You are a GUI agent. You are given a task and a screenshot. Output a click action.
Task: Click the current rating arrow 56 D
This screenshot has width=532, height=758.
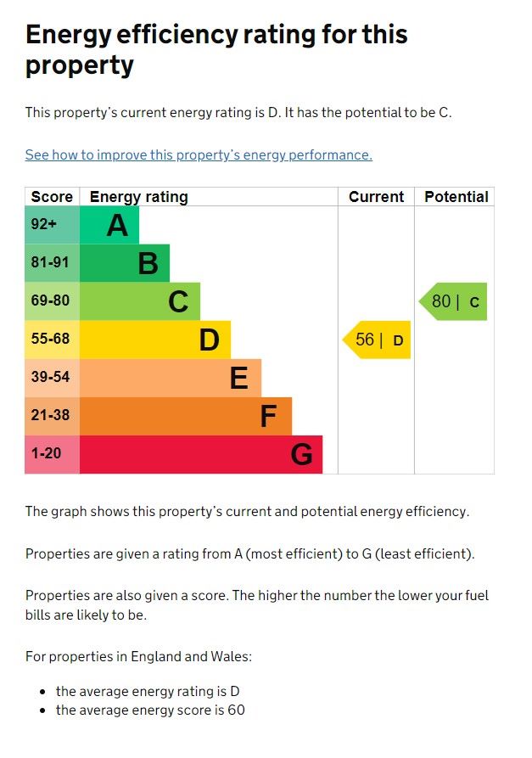[x=378, y=340]
